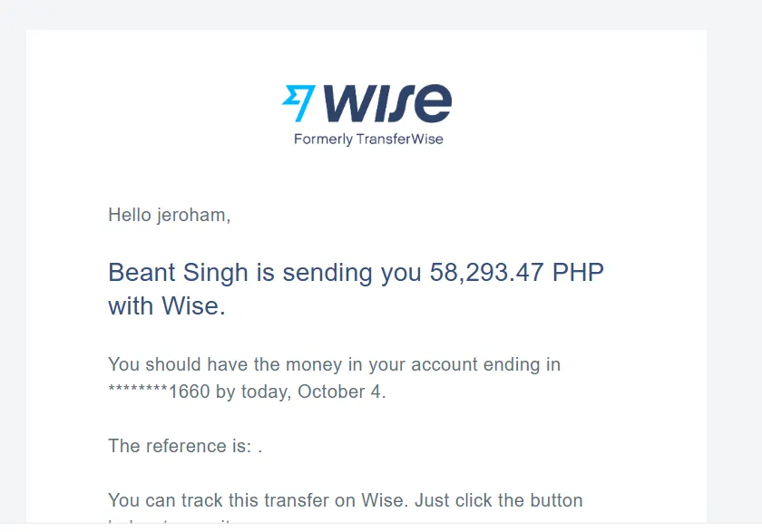The image size is (762, 532).
Task: Click the Formerly TransferWise tagline
Action: click(368, 140)
